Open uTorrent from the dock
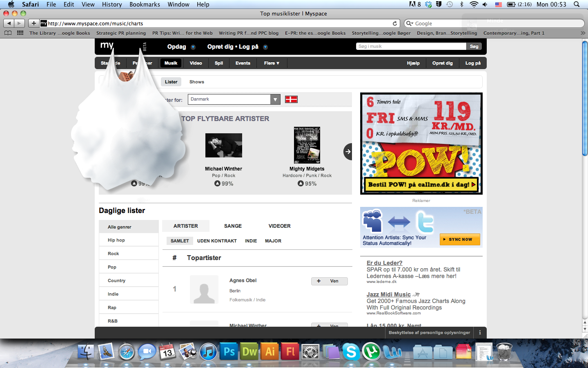Viewport: 588px width, 368px height. [x=371, y=352]
